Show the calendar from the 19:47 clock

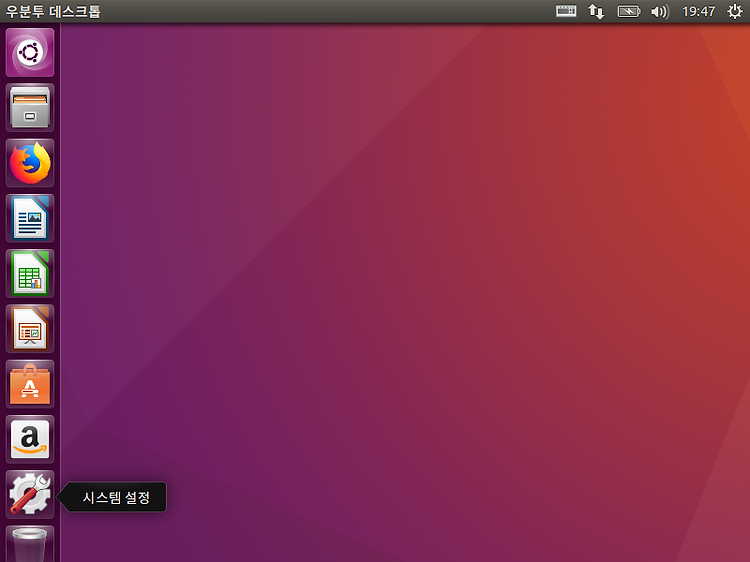698,11
